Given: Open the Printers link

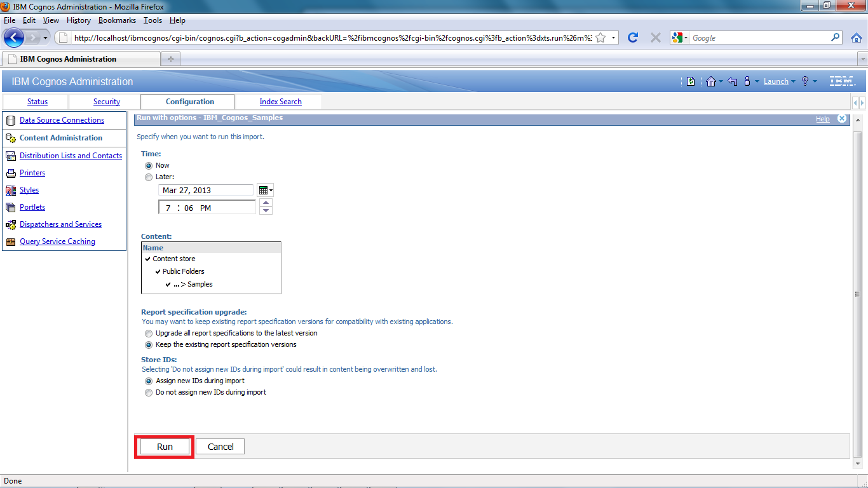Looking at the screenshot, I should (32, 173).
